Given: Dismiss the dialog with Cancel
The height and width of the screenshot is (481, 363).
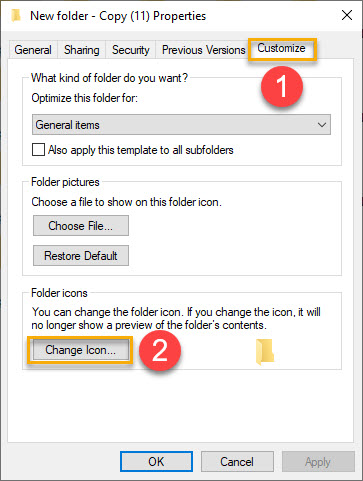Looking at the screenshot, I should tap(237, 462).
